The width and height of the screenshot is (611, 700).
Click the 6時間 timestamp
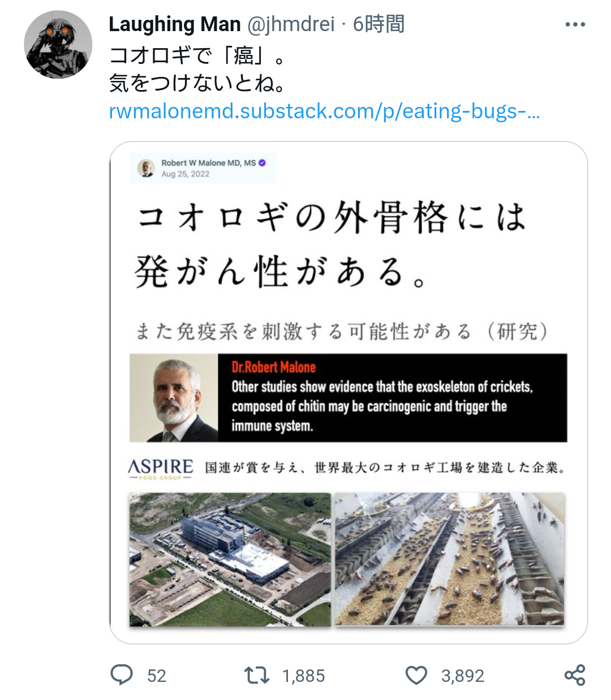pos(378,24)
